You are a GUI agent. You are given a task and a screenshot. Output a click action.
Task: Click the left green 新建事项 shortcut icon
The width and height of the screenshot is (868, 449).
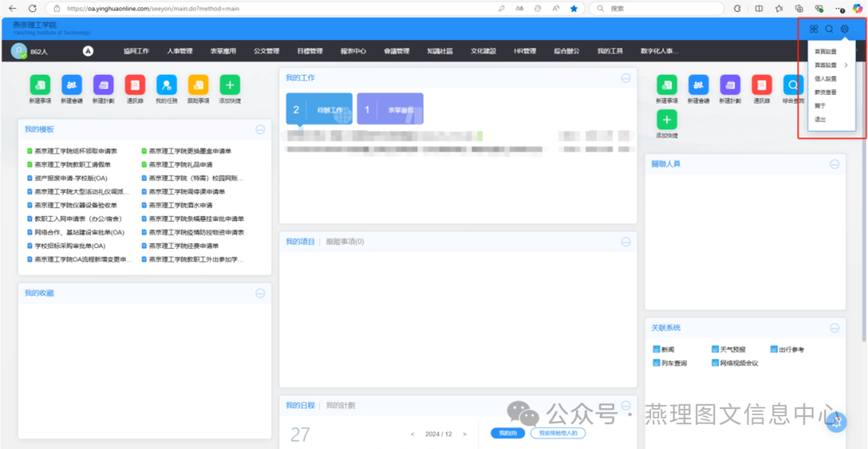[x=39, y=84]
